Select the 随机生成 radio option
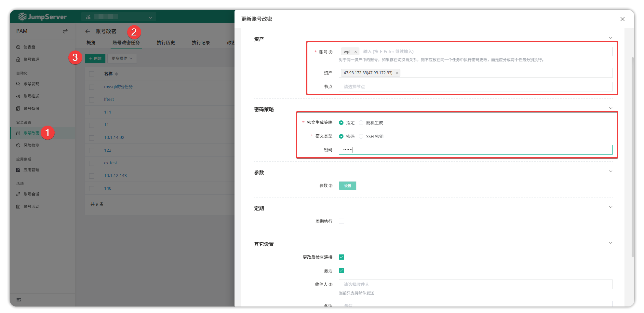The height and width of the screenshot is (313, 644). pos(361,123)
